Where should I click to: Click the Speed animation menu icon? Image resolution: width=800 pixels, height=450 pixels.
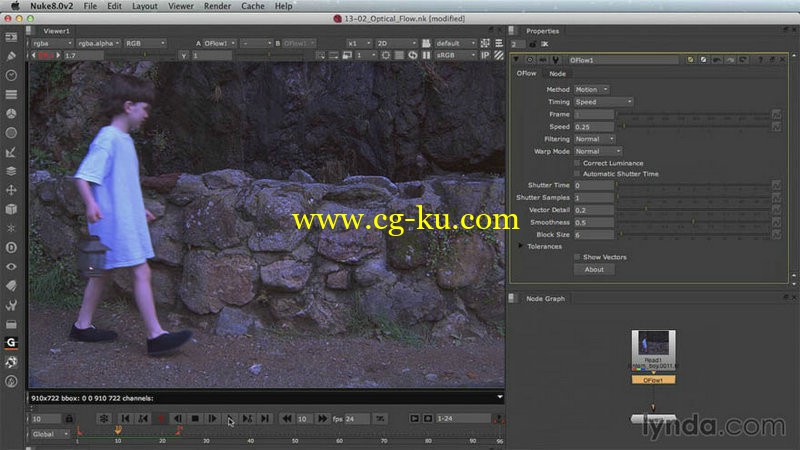pos(776,127)
